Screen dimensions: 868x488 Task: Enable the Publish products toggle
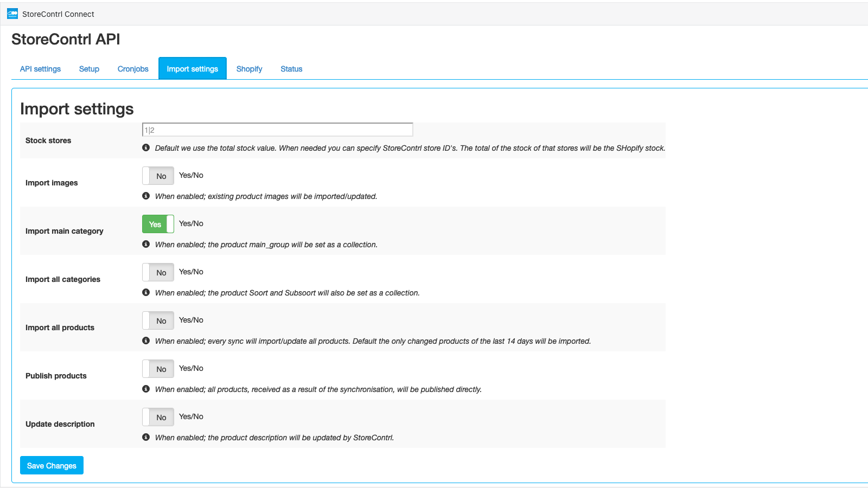158,369
